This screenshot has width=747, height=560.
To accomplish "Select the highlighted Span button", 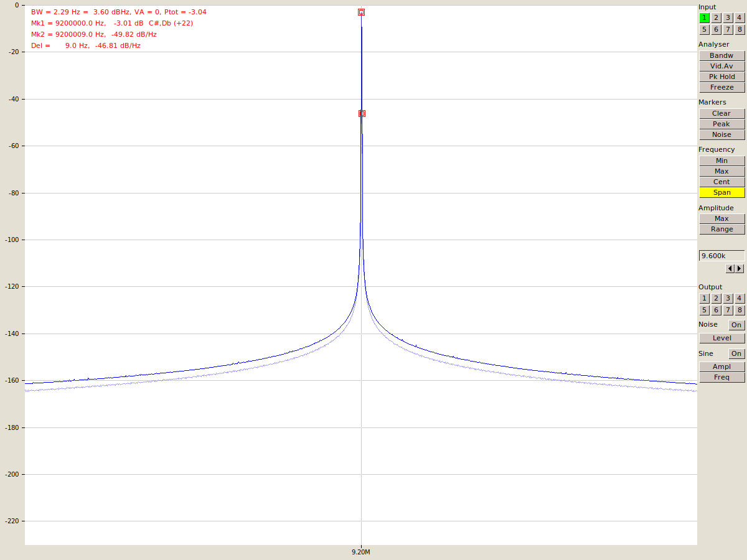I will (x=721, y=192).
